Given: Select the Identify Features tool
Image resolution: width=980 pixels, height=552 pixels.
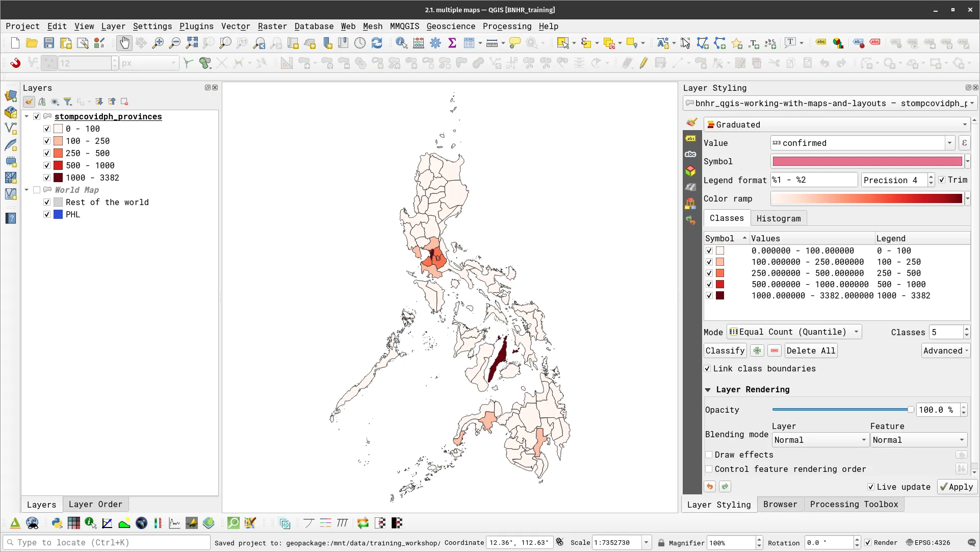Looking at the screenshot, I should (x=402, y=43).
